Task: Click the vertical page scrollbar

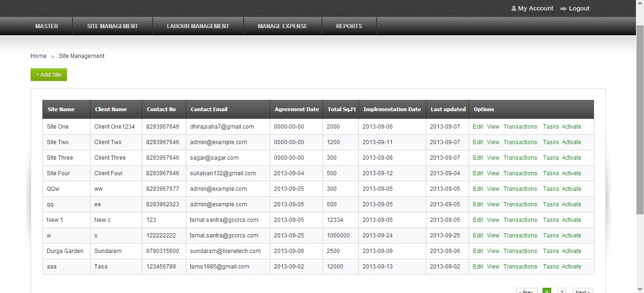Action: 640,118
